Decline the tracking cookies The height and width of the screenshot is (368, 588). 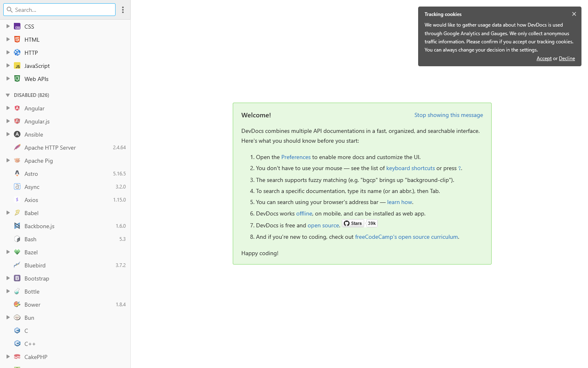pos(567,58)
